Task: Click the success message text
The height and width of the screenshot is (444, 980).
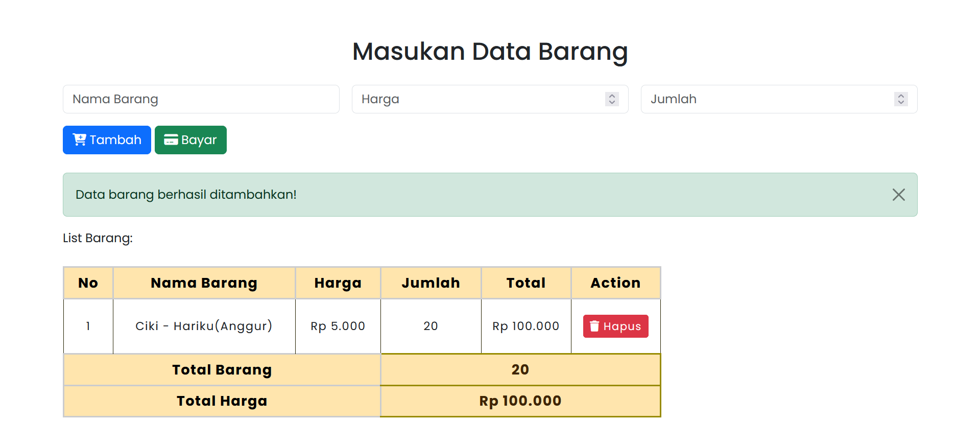Action: pos(186,195)
